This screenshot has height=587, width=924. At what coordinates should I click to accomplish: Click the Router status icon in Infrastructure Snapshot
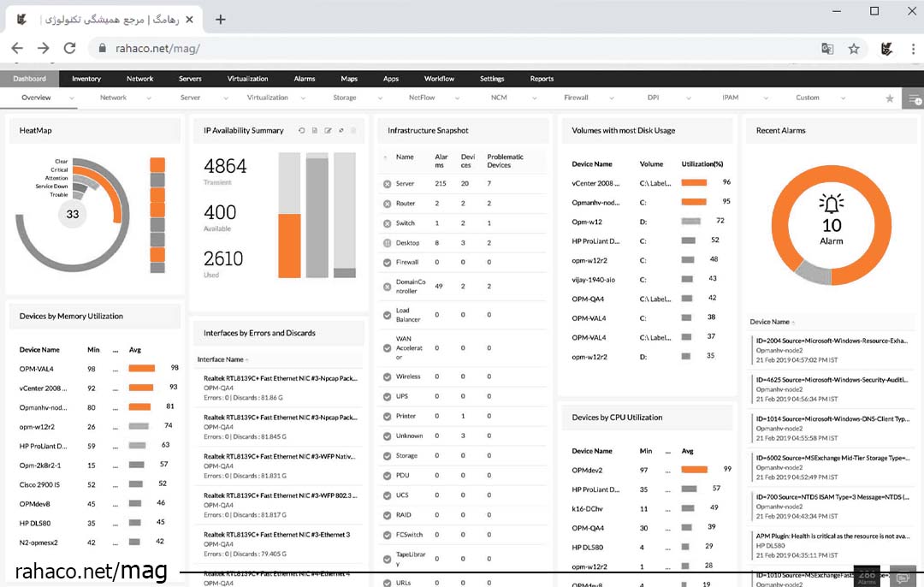click(387, 204)
